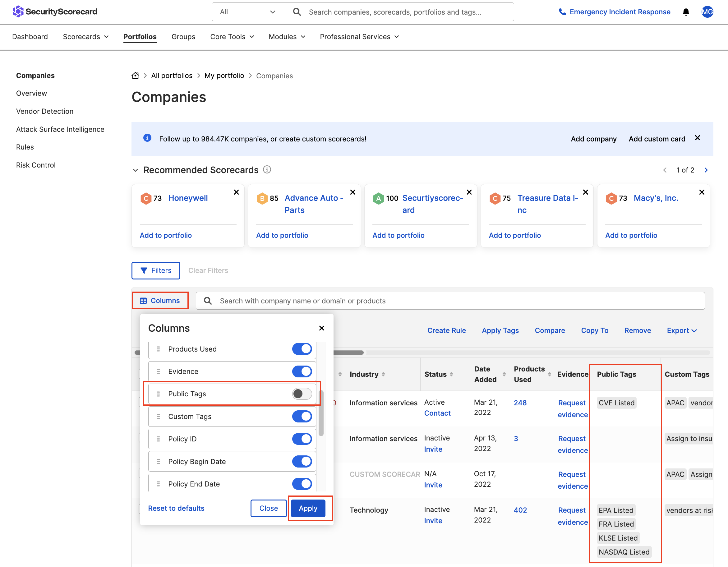Image resolution: width=728 pixels, height=567 pixels.
Task: Click drag handle for Policy End Date
Action: click(x=158, y=484)
